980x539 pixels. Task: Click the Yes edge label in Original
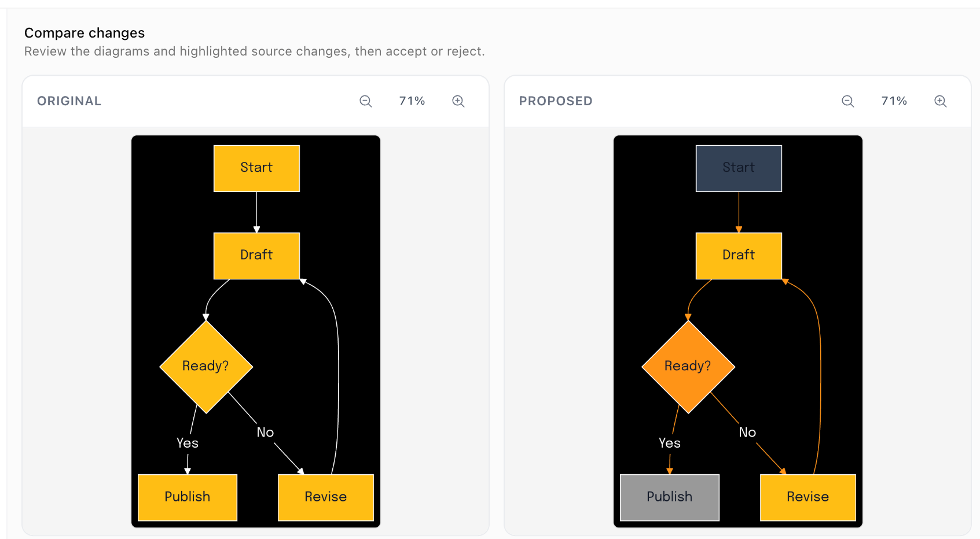188,443
